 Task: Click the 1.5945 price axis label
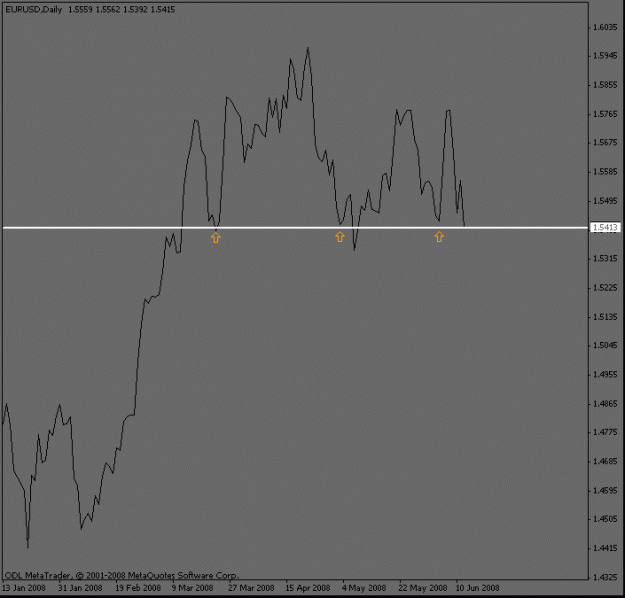(x=605, y=55)
